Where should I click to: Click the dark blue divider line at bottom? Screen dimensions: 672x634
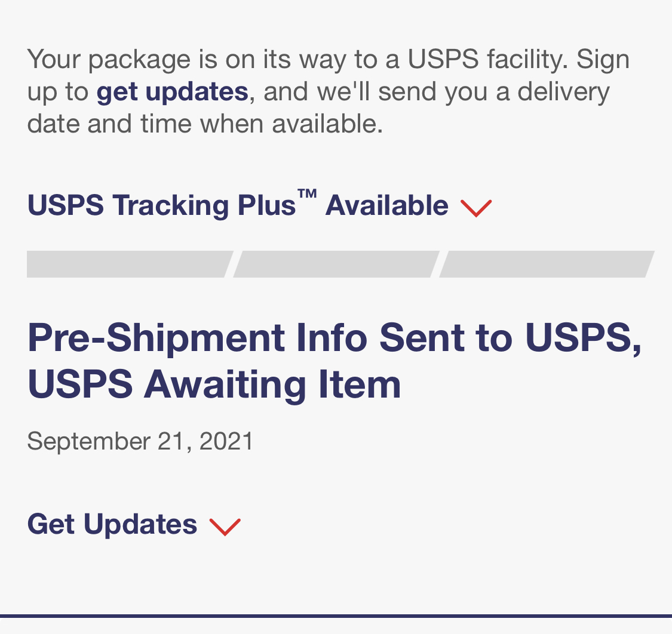[336, 615]
